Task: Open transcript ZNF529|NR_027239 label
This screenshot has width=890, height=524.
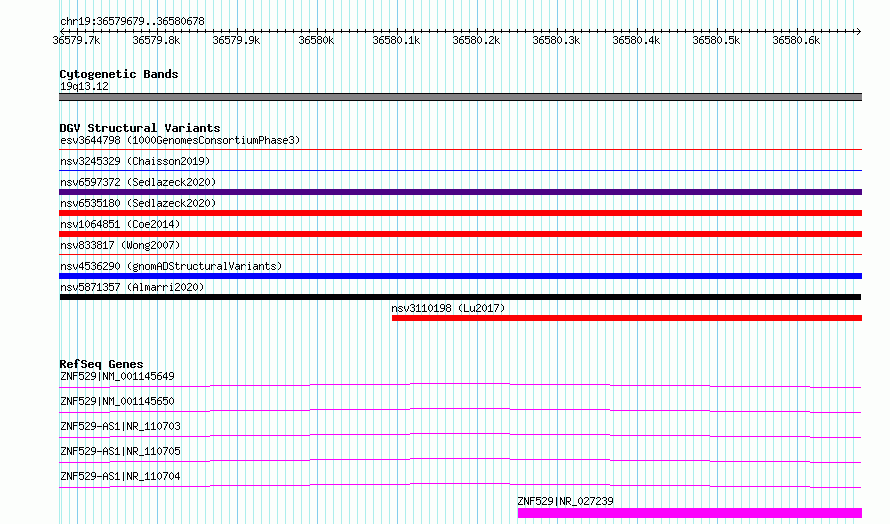Action: coord(565,501)
